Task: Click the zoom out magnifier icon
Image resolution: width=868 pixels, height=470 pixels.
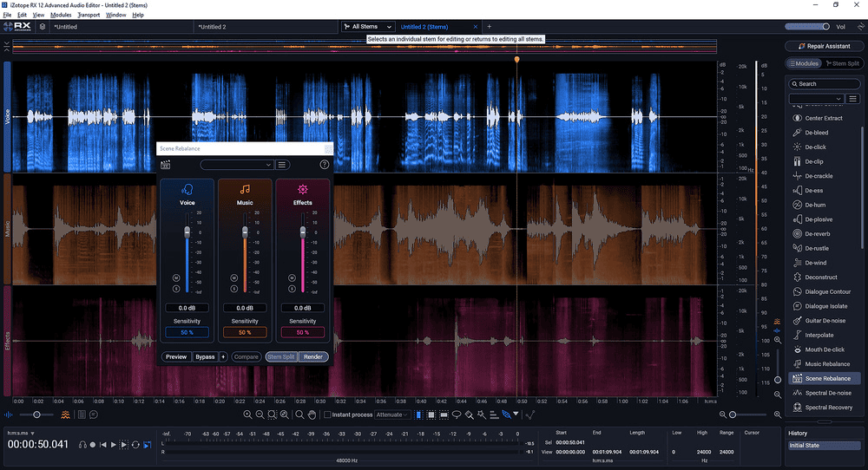Action: click(x=260, y=415)
